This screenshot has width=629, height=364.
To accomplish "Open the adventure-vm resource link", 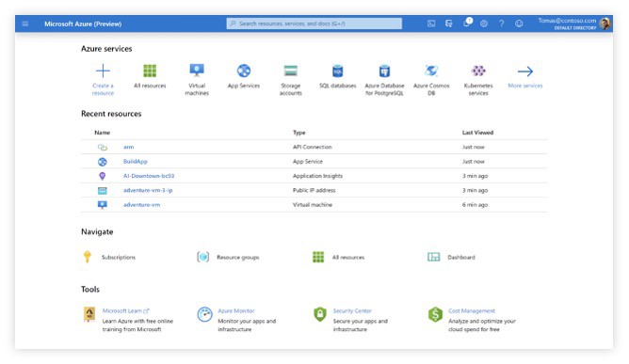I will 141,205.
